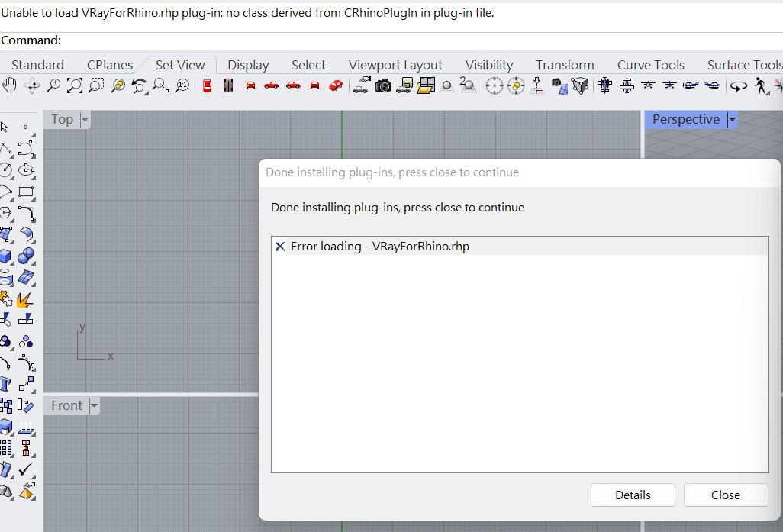Click the Zoom selected icon

coord(118,85)
